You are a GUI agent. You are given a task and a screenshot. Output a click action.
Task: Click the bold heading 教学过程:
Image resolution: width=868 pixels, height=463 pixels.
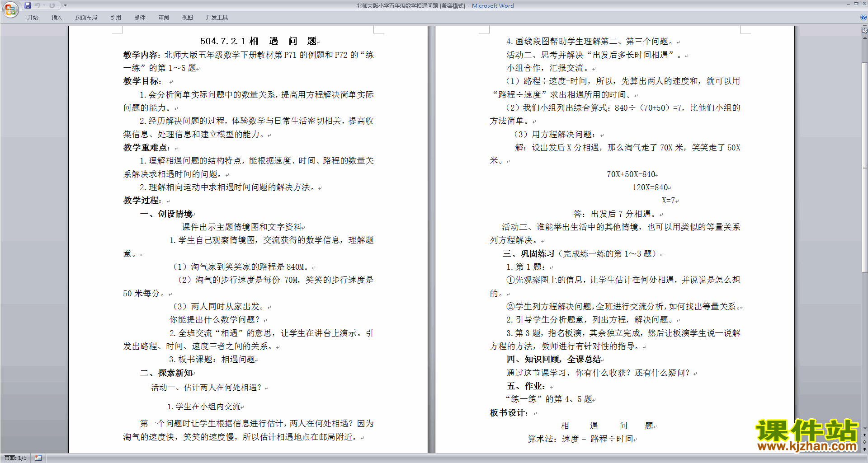pos(142,201)
